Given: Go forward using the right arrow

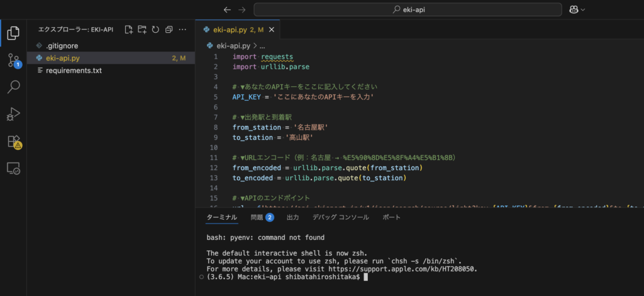Looking at the screenshot, I should pyautogui.click(x=242, y=9).
